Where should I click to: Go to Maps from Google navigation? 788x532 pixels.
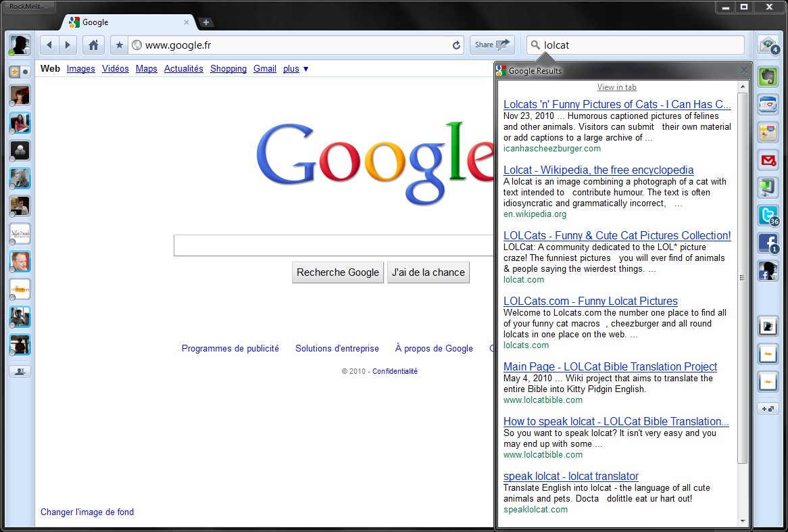click(x=146, y=69)
